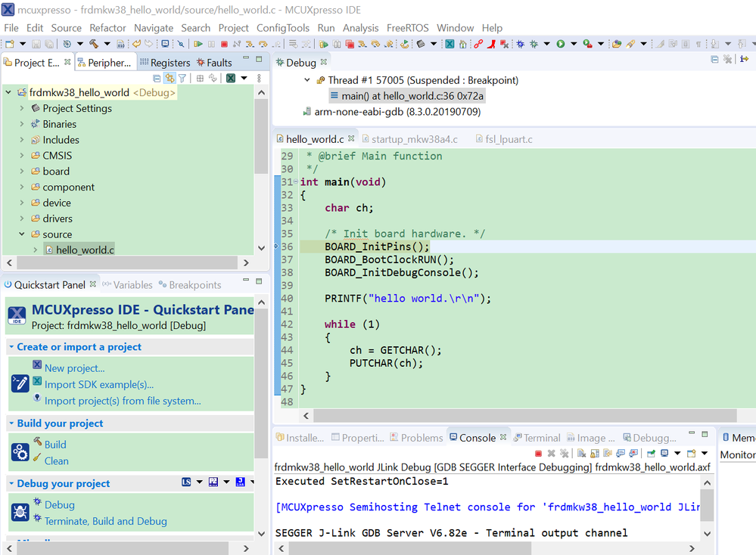
Task: Toggle Pin Console icon
Action: point(650,454)
